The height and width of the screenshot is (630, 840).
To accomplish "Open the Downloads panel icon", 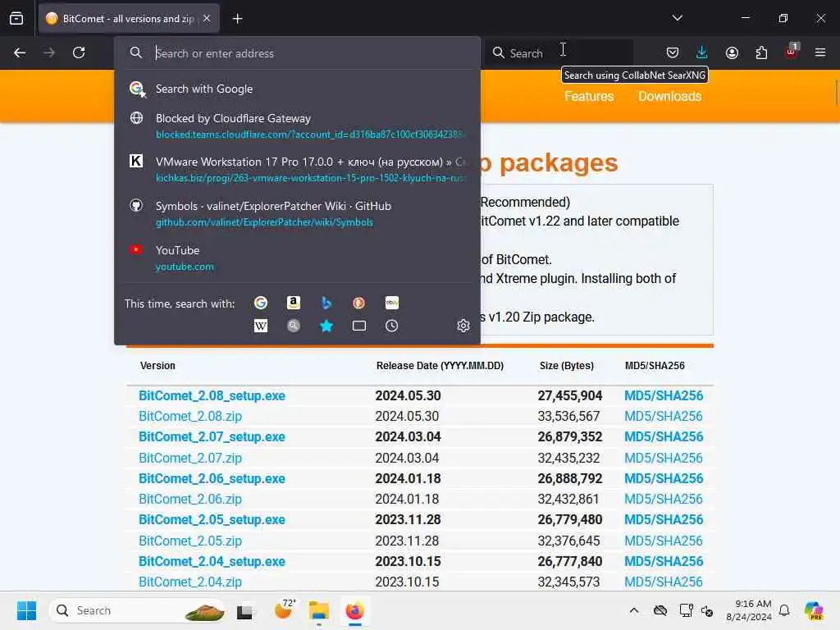I will tap(702, 52).
